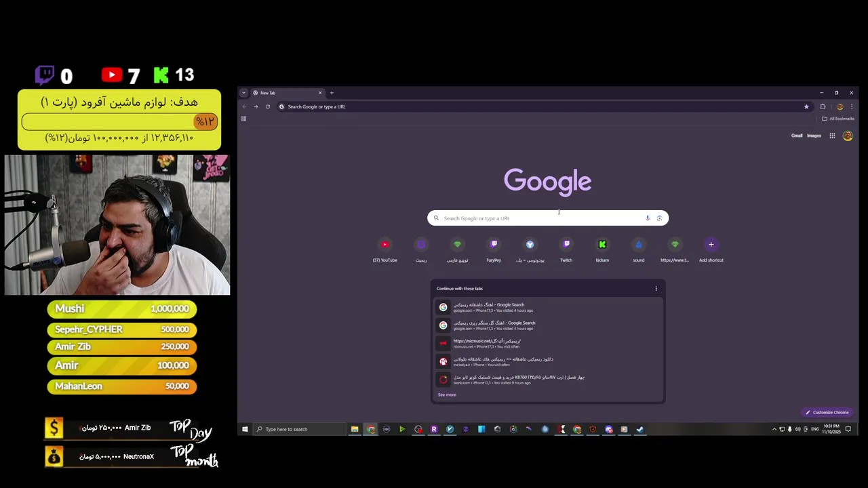This screenshot has width=868, height=488.
Task: Open the sound shortcut tile
Action: coord(639,249)
